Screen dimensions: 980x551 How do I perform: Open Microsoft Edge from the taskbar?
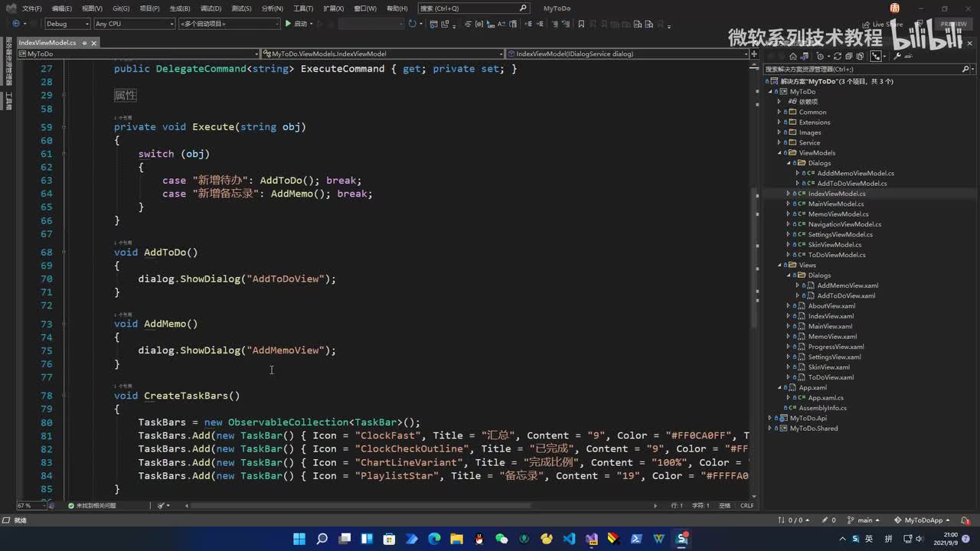coord(434,539)
